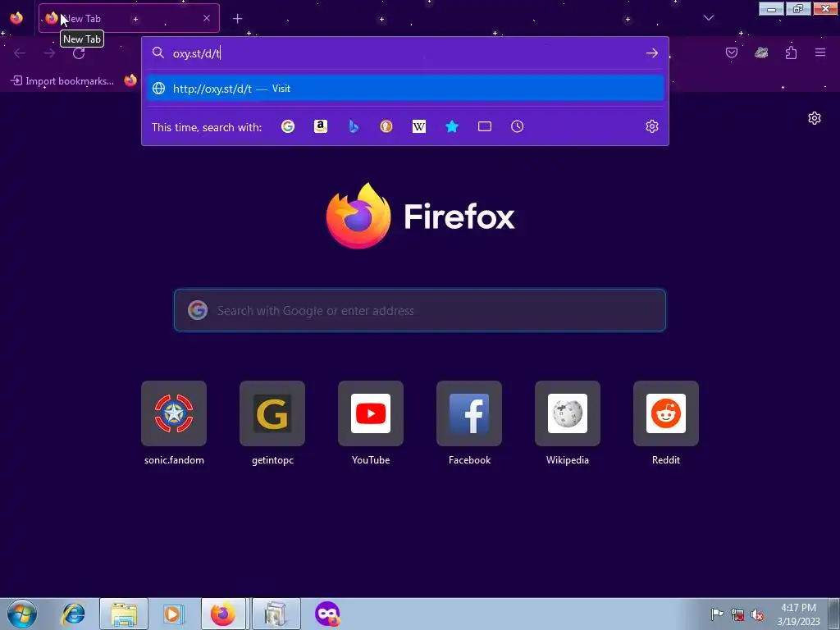Open the private browsing mask taskbar icon
Screen dimensions: 840x630
coord(327,614)
